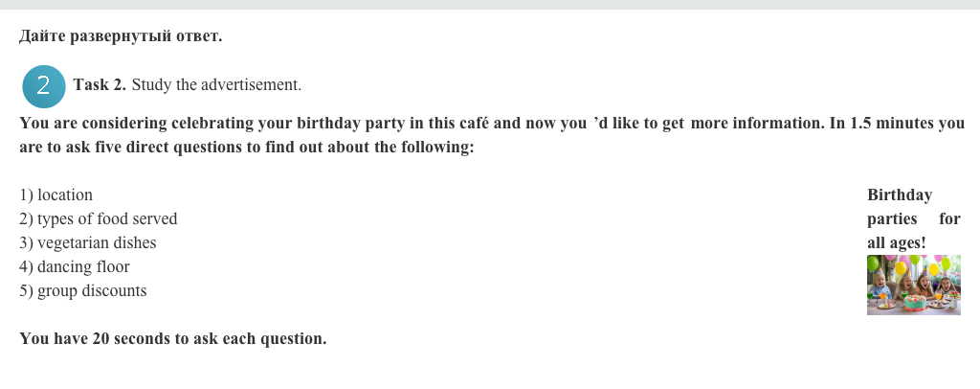980x389 pixels.
Task: Click the word "Birthday" in the advertisement
Action: (899, 195)
